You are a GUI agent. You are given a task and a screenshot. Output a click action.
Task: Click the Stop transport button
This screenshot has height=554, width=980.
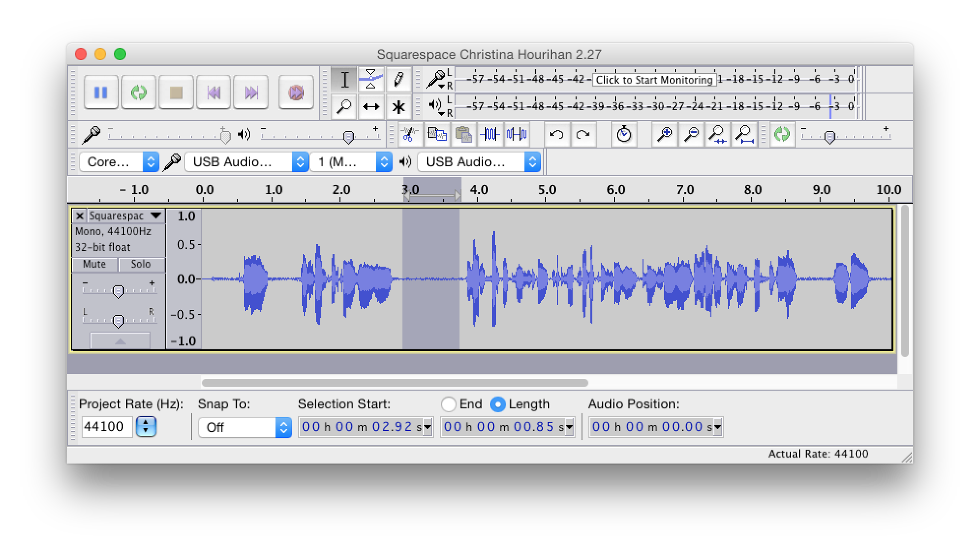[176, 92]
